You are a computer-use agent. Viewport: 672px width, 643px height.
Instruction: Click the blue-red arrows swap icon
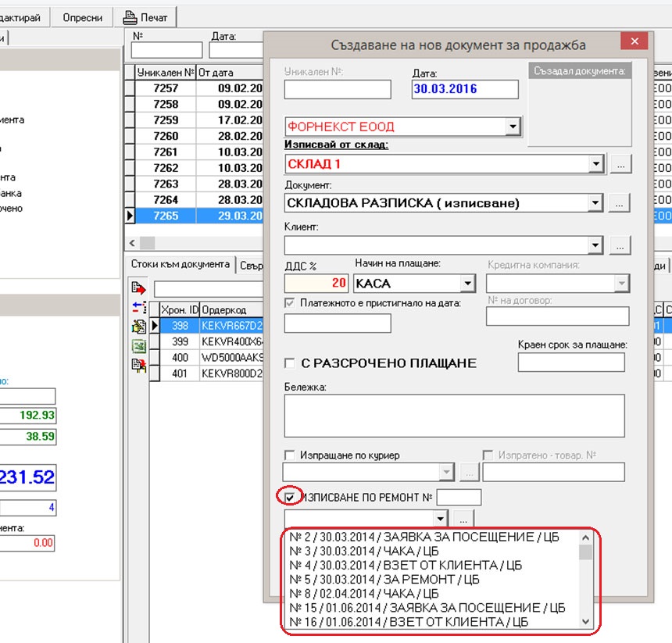(139, 307)
